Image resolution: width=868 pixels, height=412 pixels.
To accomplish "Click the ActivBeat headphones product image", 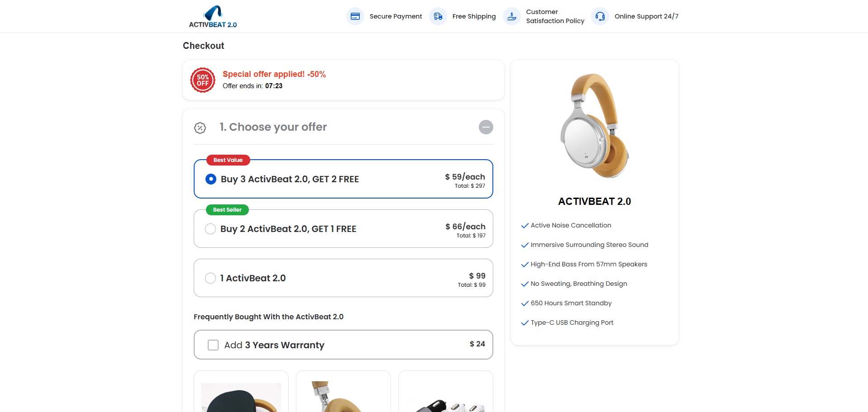I will coord(594,126).
